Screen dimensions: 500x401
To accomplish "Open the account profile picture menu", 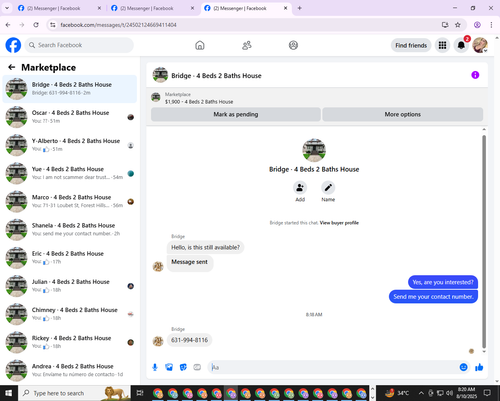I will (480, 45).
